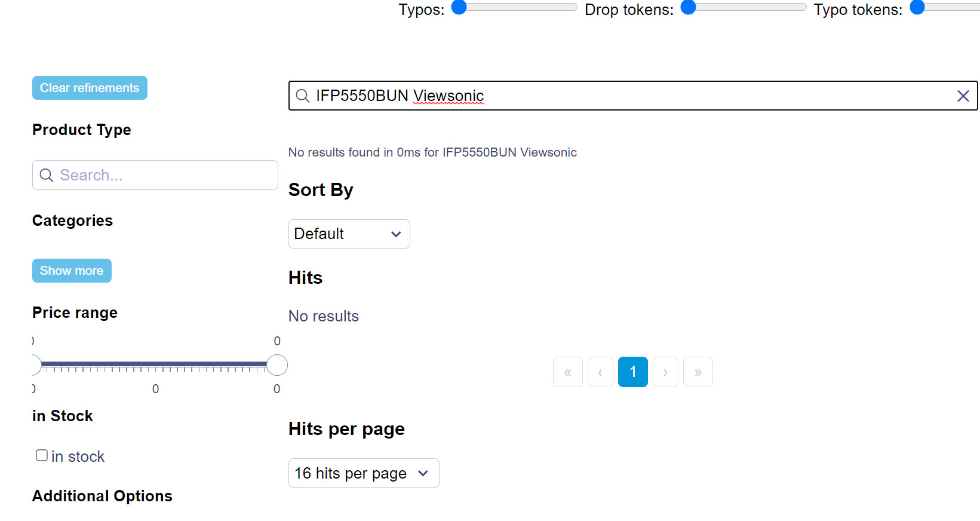This screenshot has height=521, width=980.
Task: Click the magnifier icon in the main search bar
Action: pos(302,96)
